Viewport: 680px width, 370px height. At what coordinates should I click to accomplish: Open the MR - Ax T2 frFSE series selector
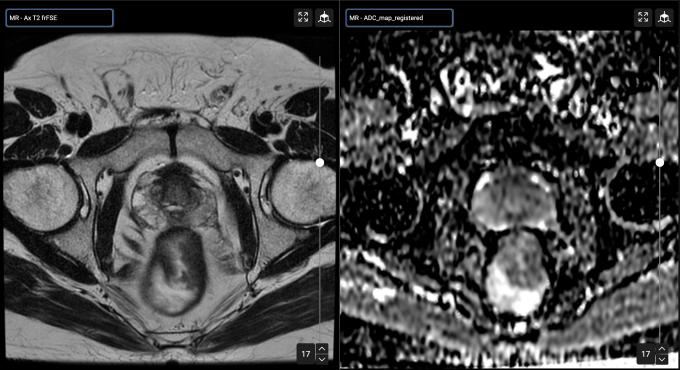60,18
